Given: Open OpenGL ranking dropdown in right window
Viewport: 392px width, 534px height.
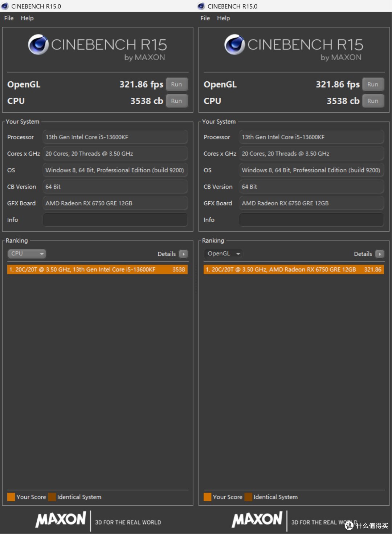Looking at the screenshot, I should tap(223, 254).
